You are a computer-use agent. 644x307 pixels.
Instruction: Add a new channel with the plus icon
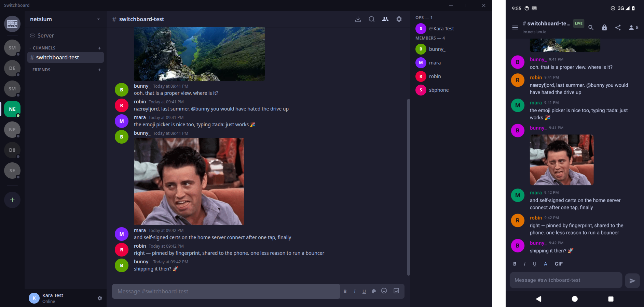[x=99, y=48]
